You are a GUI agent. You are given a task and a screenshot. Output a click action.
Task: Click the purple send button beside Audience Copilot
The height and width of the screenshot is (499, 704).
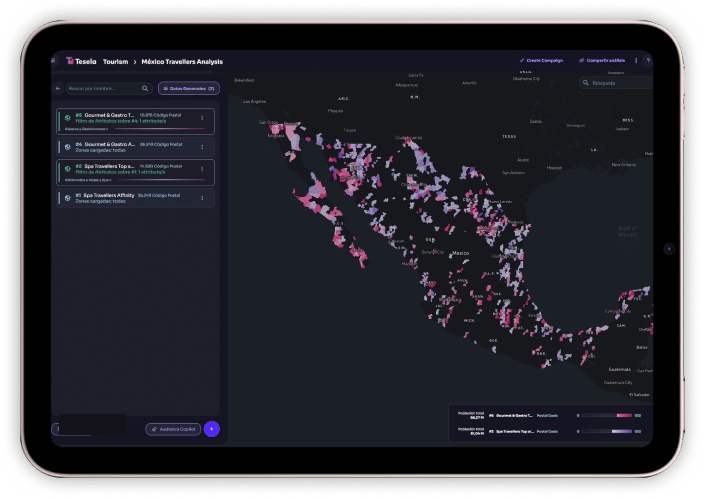click(x=211, y=429)
